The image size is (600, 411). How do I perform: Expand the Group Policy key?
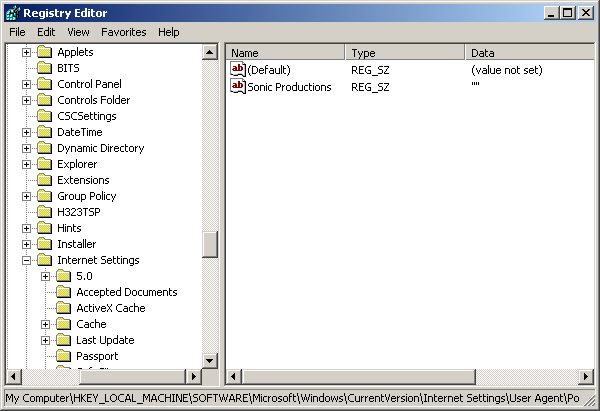(x=26, y=196)
